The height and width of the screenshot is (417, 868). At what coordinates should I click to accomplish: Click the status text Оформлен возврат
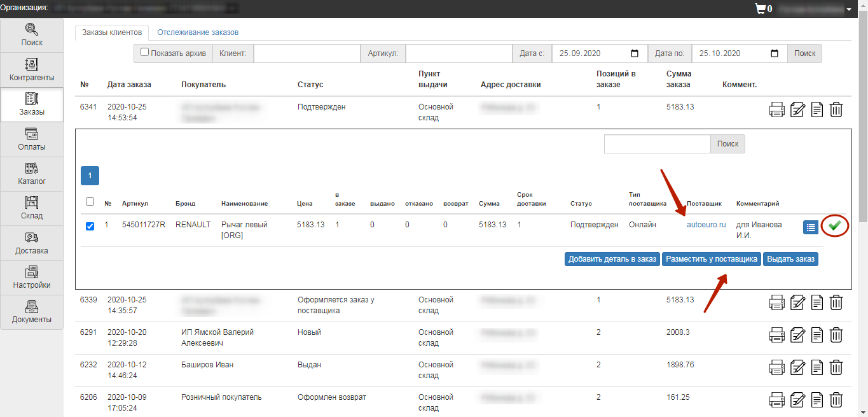click(x=332, y=397)
